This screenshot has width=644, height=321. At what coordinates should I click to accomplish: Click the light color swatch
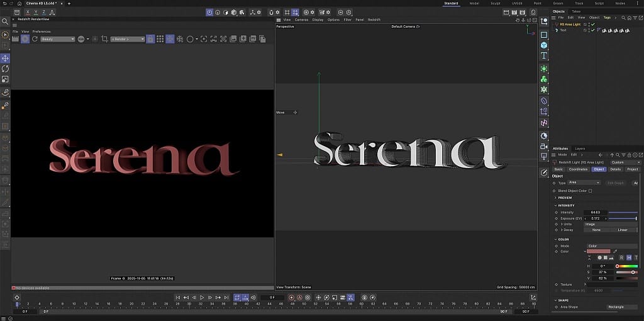pyautogui.click(x=598, y=251)
